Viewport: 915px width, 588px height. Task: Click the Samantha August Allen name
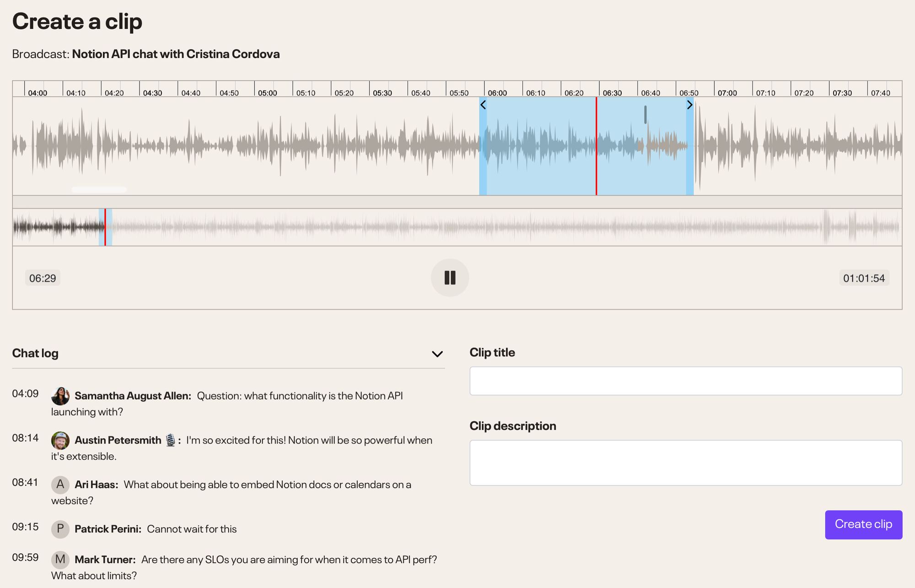[133, 396]
